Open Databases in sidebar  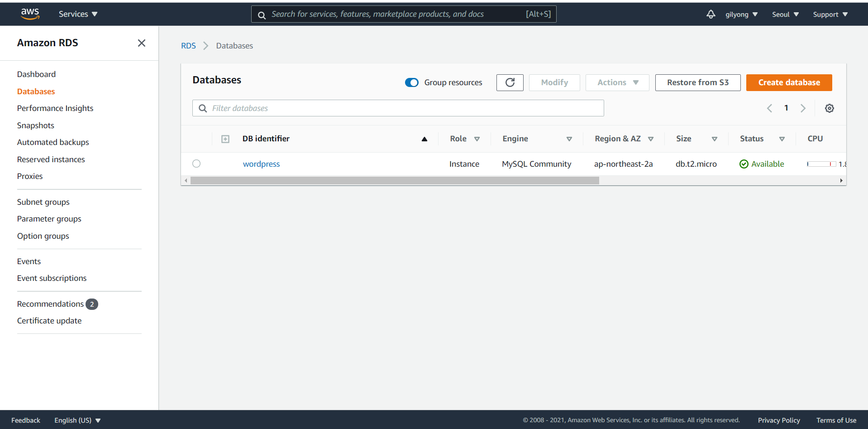[36, 92]
